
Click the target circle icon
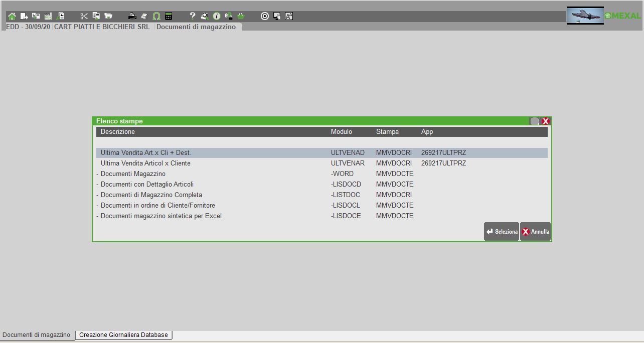265,16
